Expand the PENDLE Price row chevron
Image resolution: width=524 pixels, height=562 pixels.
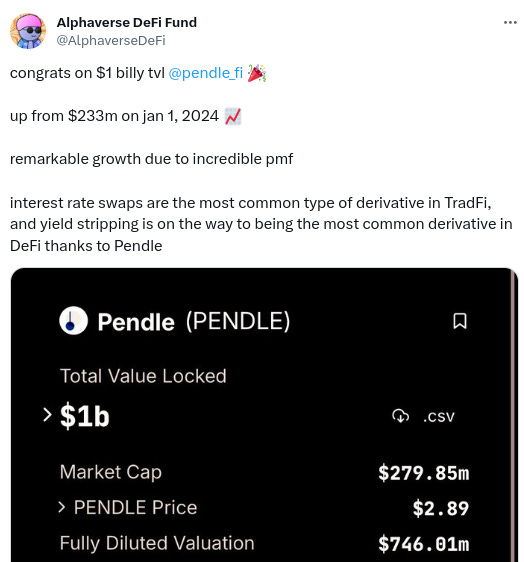62,507
